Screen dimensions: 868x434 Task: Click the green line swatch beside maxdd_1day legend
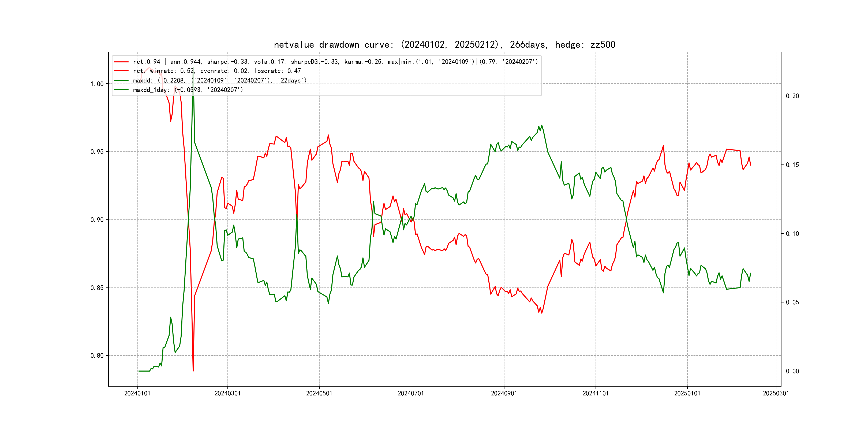pyautogui.click(x=121, y=90)
